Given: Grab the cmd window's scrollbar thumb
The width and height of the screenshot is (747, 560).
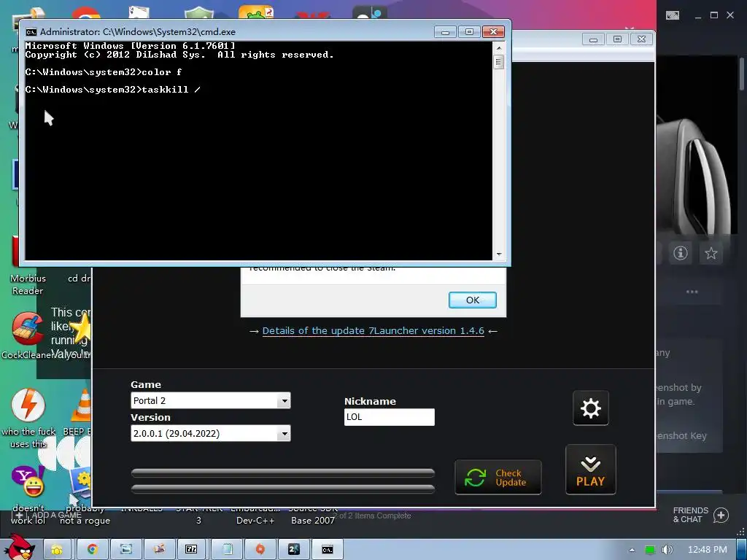Looking at the screenshot, I should 499,62.
